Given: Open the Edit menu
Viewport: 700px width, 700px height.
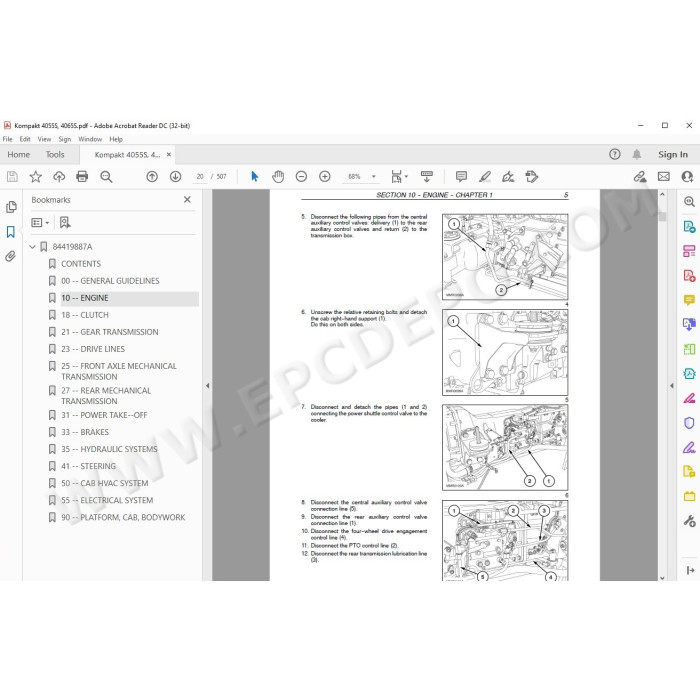Looking at the screenshot, I should pyautogui.click(x=25, y=139).
